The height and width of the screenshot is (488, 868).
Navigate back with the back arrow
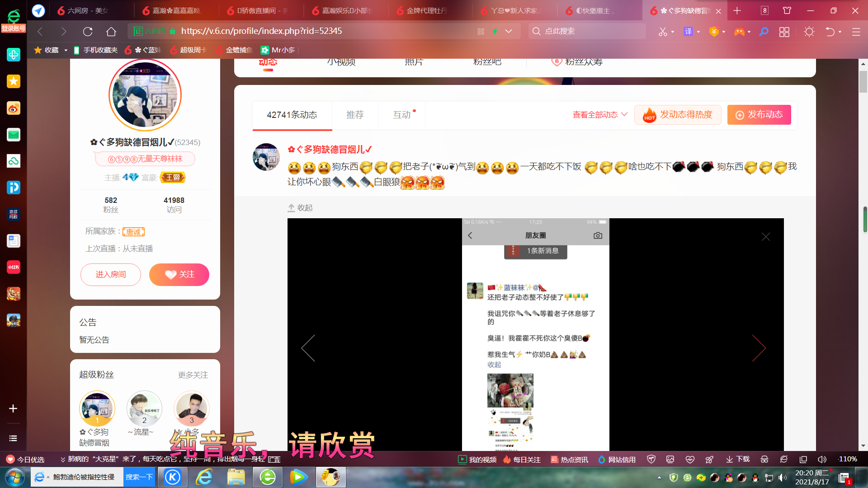[40, 31]
